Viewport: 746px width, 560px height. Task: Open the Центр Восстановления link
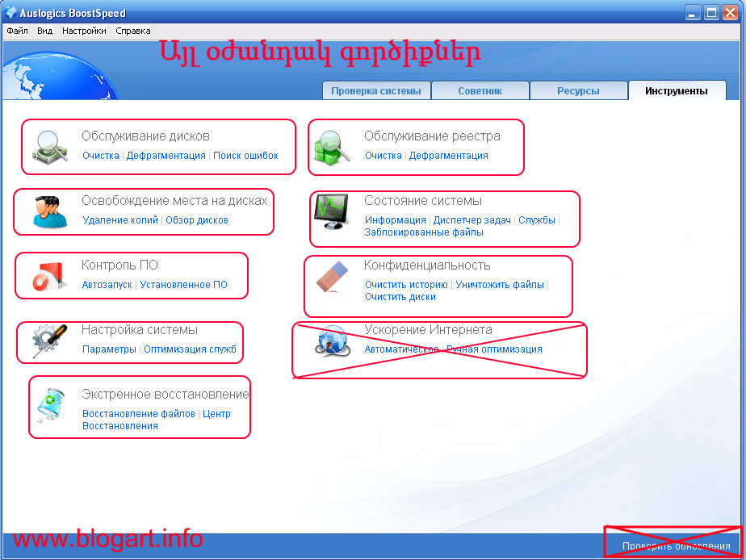(156, 420)
